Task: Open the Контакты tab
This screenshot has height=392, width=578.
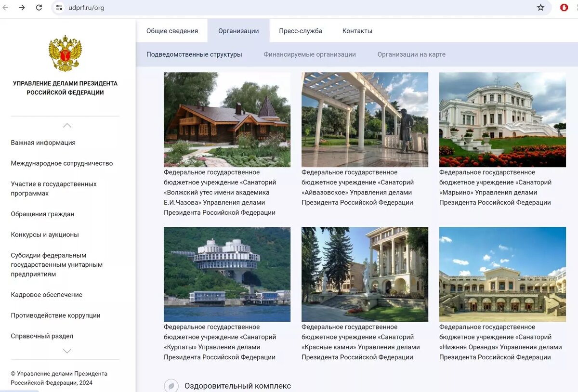Action: 357,31
